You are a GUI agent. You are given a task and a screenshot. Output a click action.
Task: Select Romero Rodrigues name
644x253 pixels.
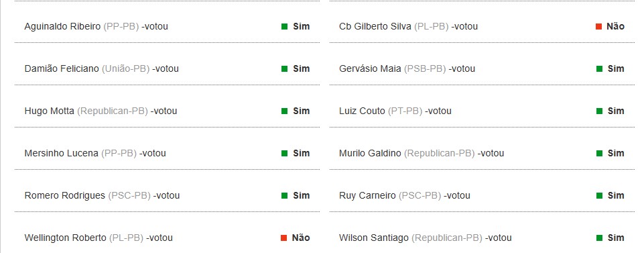pyautogui.click(x=65, y=196)
